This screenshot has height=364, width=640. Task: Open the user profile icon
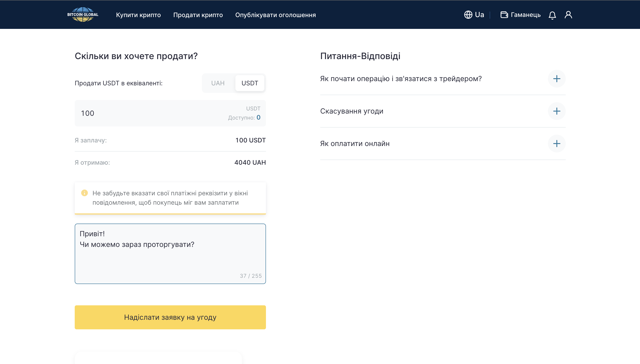coord(568,15)
